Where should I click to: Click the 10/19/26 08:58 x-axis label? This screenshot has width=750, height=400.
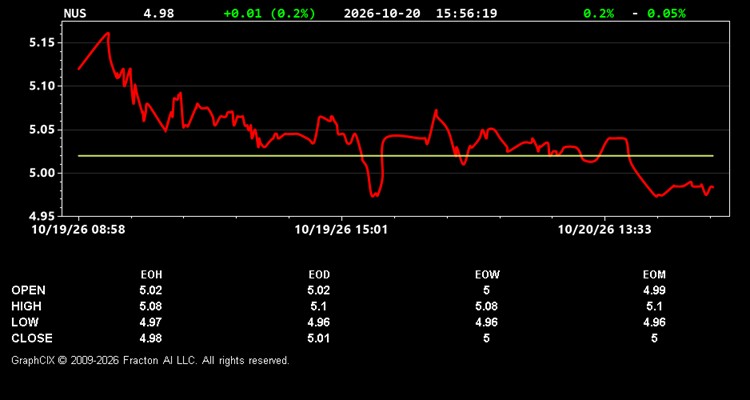(x=78, y=230)
